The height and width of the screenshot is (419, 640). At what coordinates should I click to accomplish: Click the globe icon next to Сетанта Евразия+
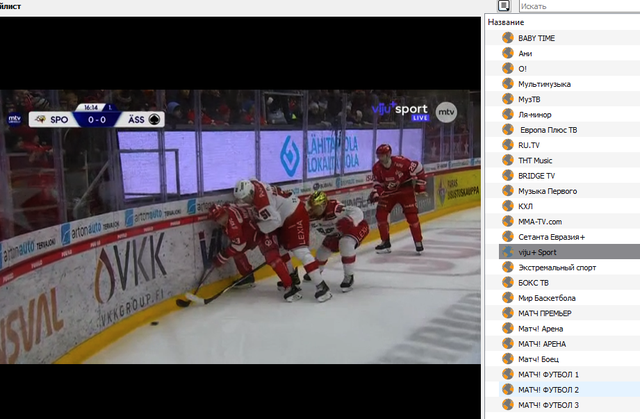(508, 237)
